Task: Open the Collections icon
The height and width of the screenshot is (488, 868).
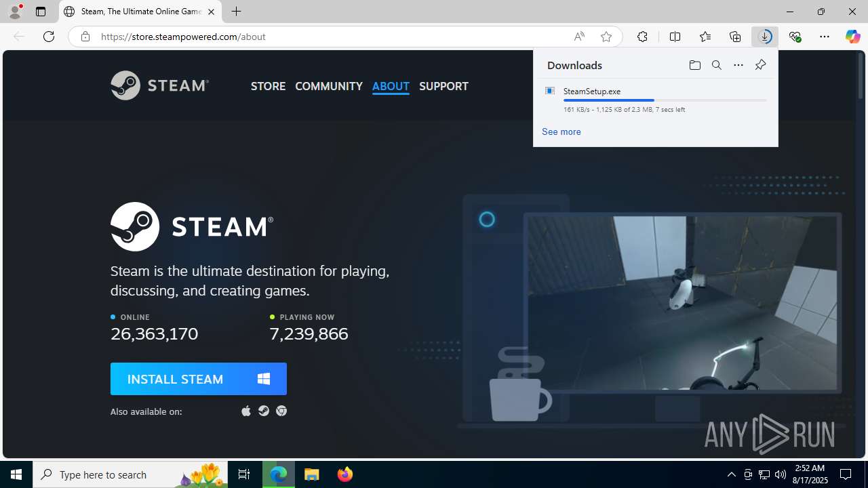Action: coord(735,37)
